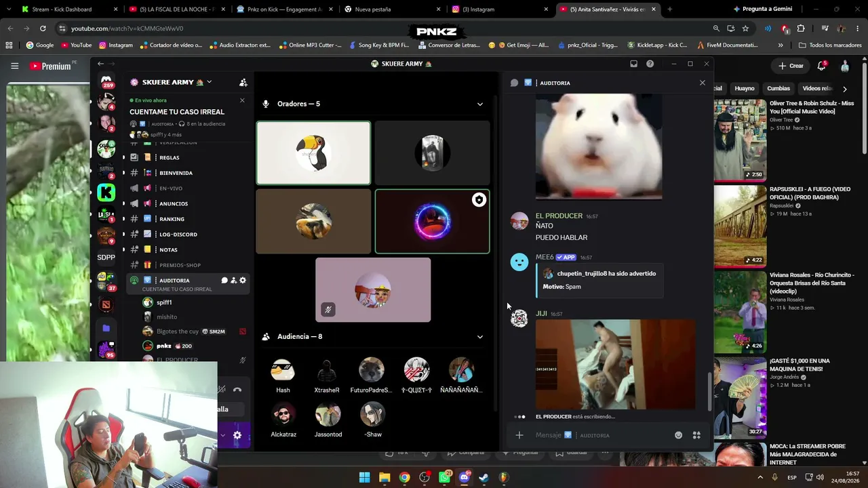Switch to the LA FISCAL DE LA NOCHE tab
Viewport: 868px width, 488px height.
click(177, 9)
